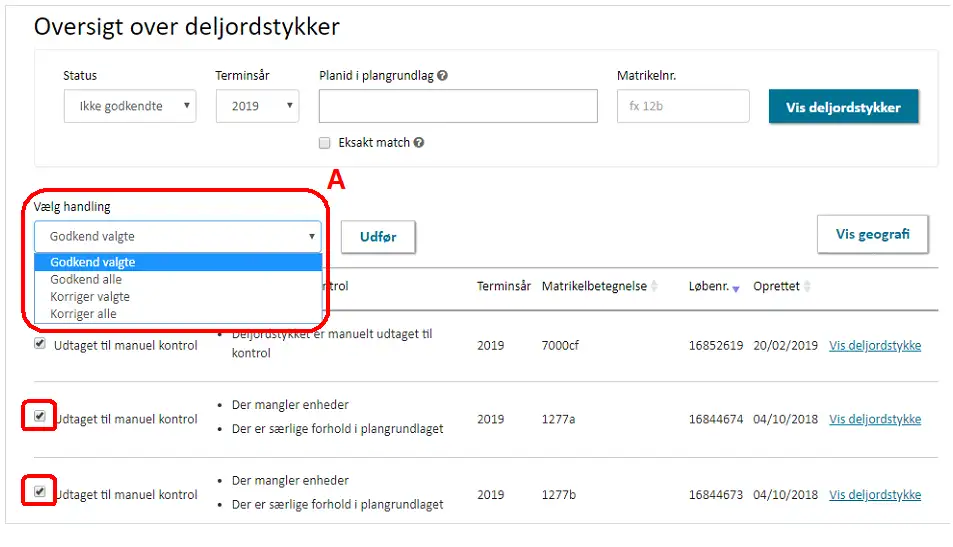Click the Vis geografi button
The image size is (953, 547).
(872, 235)
